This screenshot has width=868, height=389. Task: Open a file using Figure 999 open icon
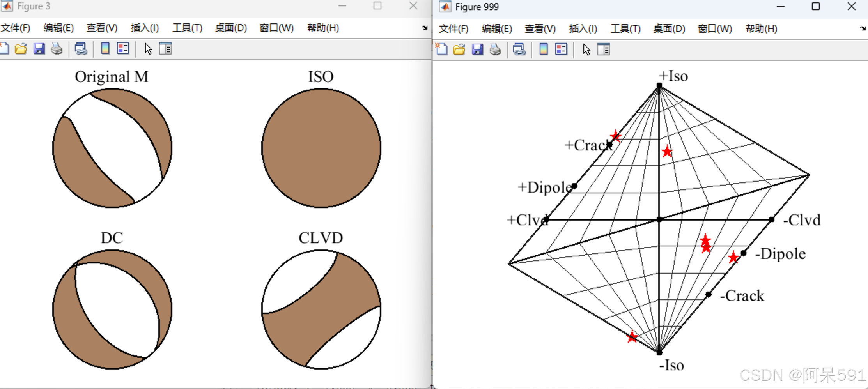[x=459, y=50]
